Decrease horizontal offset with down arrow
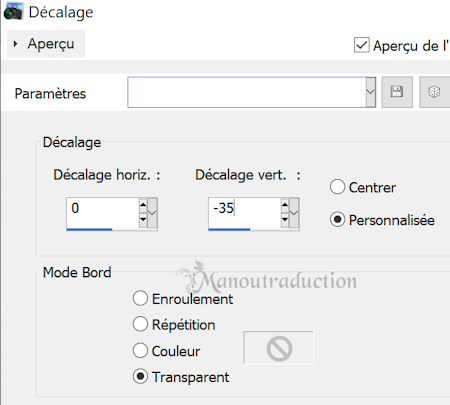The image size is (450, 405). pyautogui.click(x=143, y=220)
